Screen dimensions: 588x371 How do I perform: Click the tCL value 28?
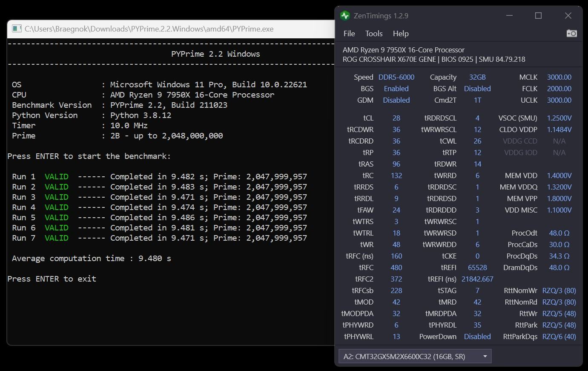click(x=396, y=118)
